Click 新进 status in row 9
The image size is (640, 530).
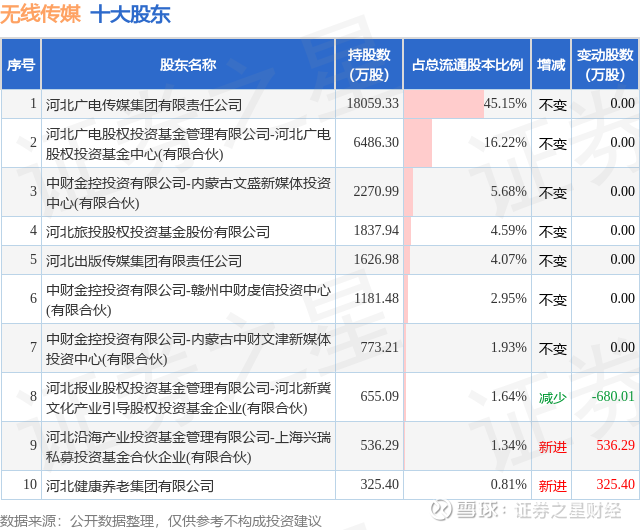pyautogui.click(x=552, y=446)
